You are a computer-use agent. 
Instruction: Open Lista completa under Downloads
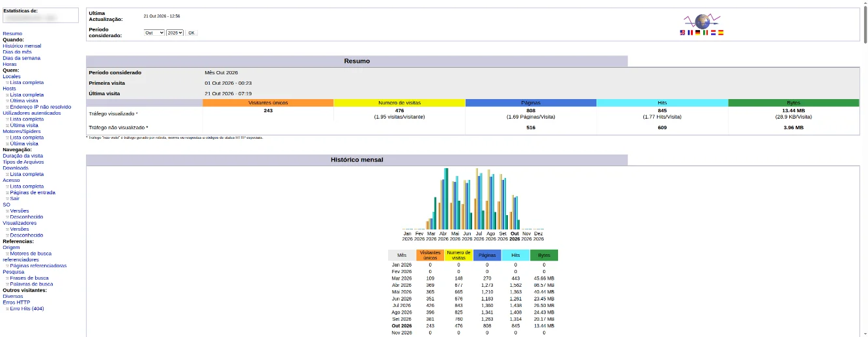tap(27, 174)
